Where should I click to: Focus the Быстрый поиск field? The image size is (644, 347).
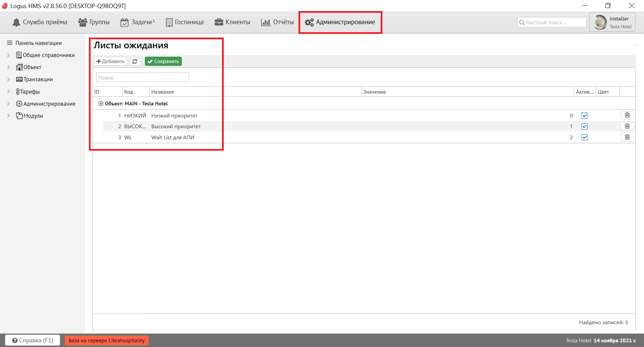tap(552, 22)
